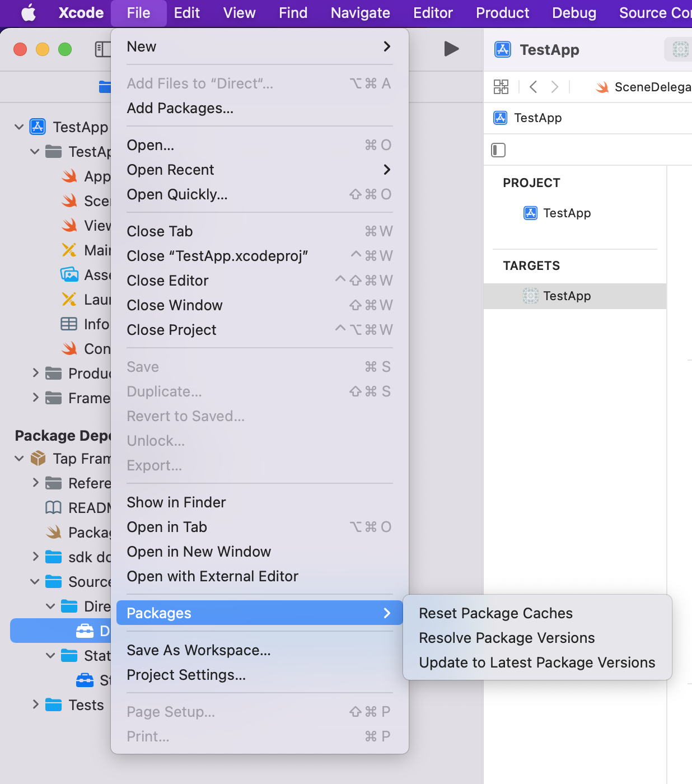
Task: Expand the sdk docs folder
Action: click(x=35, y=557)
